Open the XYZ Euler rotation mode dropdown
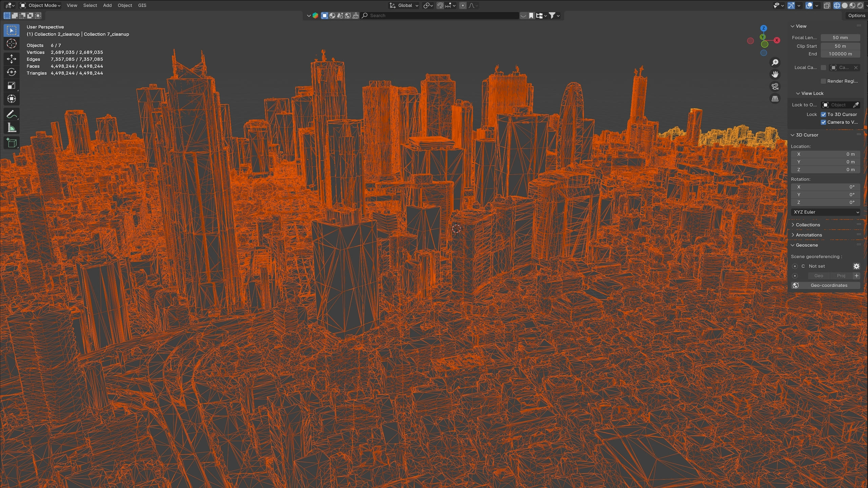868x488 pixels. [x=825, y=212]
